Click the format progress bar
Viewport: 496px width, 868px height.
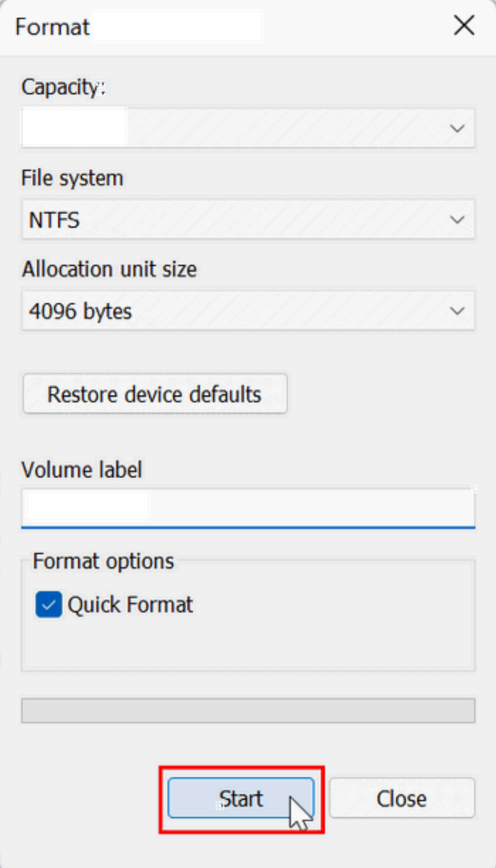pyautogui.click(x=248, y=710)
